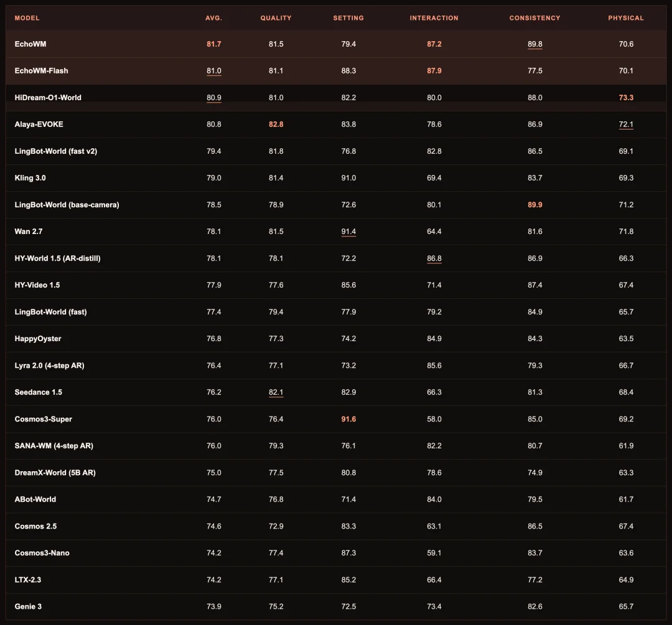672x625 pixels.
Task: Click the Cosmos3-Nano model name
Action: click(x=42, y=553)
